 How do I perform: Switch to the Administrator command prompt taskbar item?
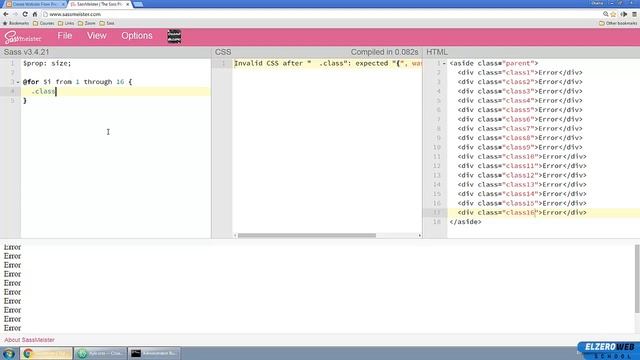[154, 353]
